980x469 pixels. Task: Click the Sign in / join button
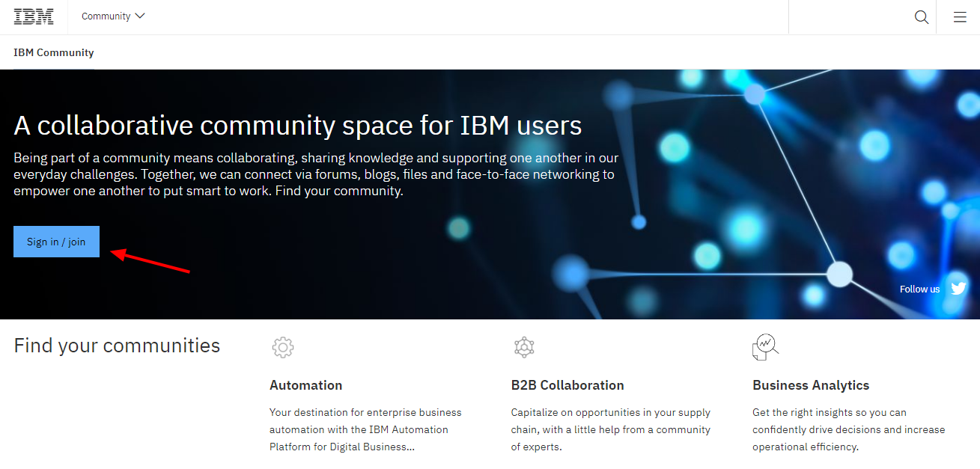click(56, 242)
